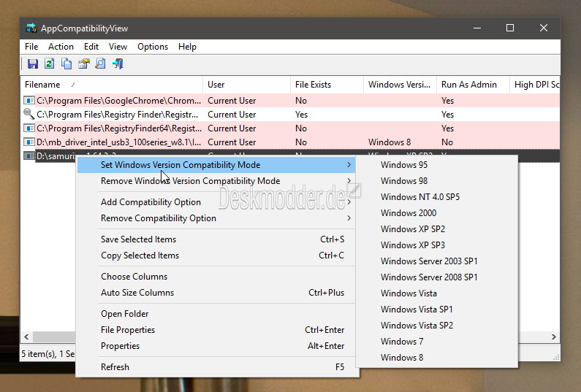Expand Remove Compatibility Option submenu arrow
The width and height of the screenshot is (581, 392).
pos(349,218)
